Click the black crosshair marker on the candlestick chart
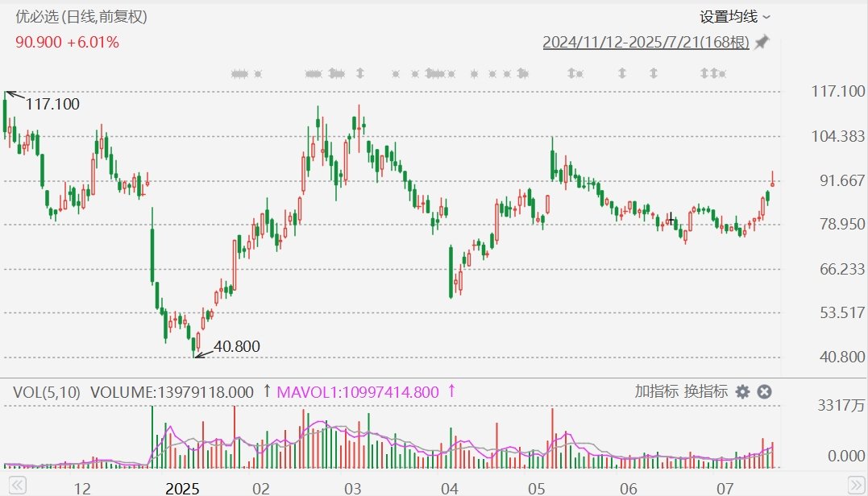868x496 pixels. 671,219
